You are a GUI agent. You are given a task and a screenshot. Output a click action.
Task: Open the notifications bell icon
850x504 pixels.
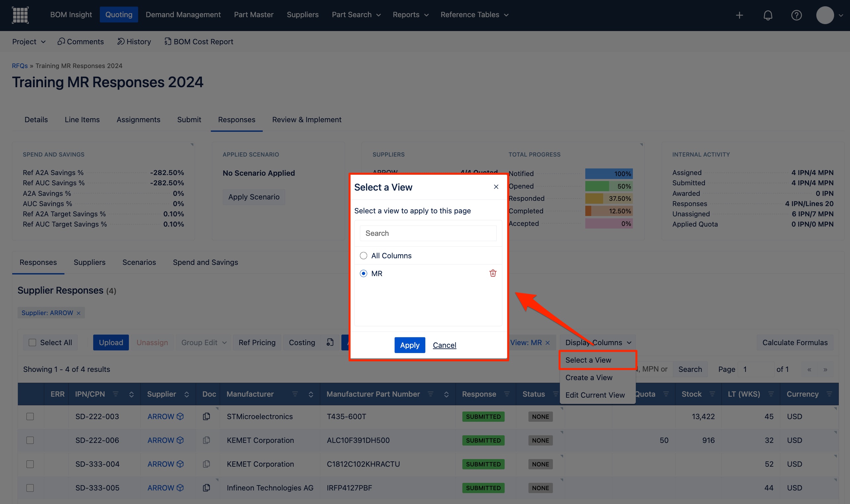(768, 15)
